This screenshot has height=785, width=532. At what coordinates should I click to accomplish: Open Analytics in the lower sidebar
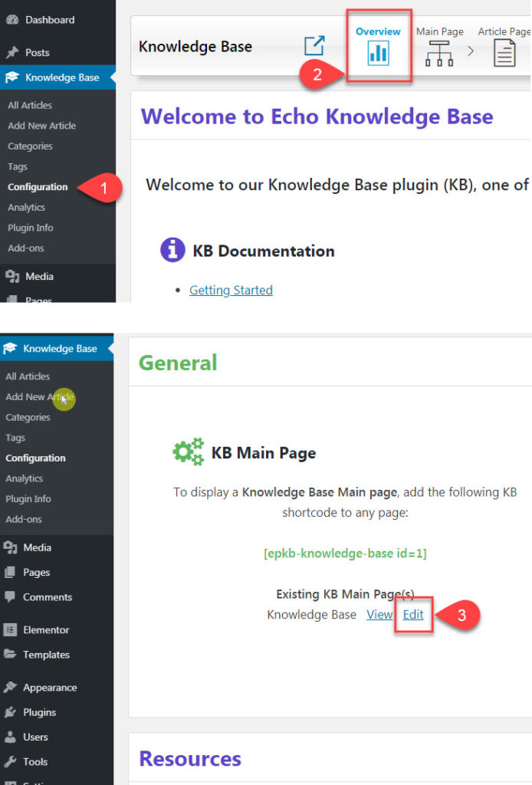(24, 478)
